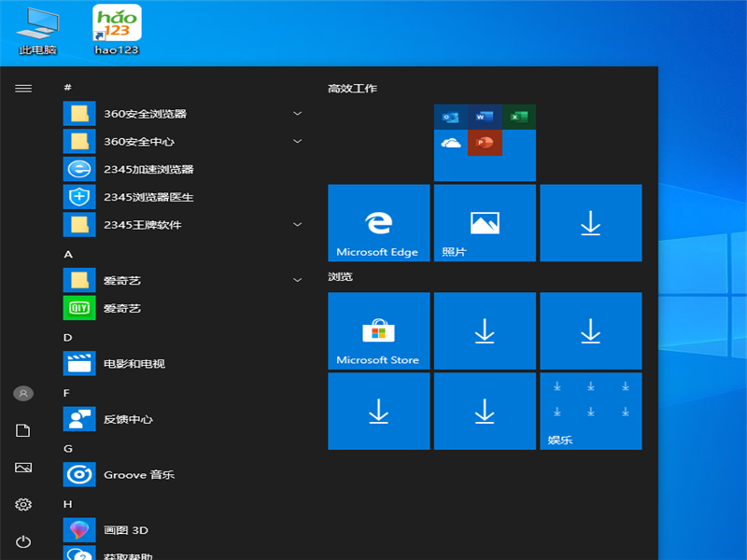
Task: Open the 娱乐 folder tile
Action: pos(591,411)
